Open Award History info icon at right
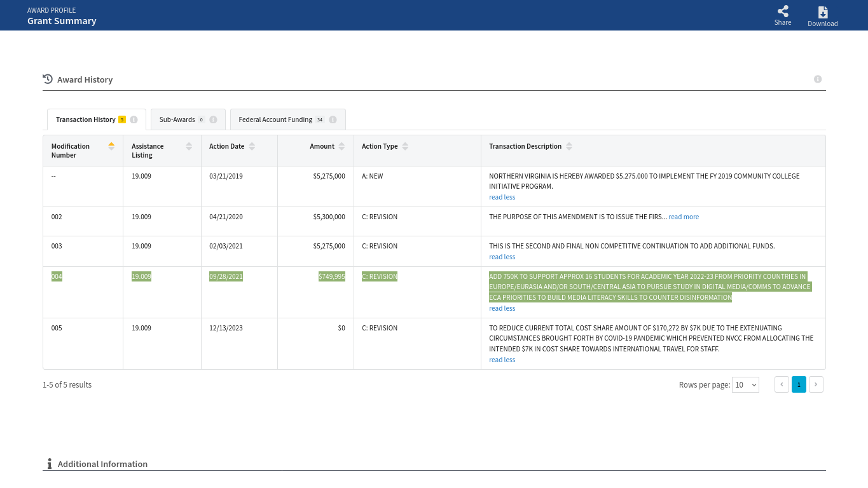The image size is (868, 488). click(x=818, y=79)
